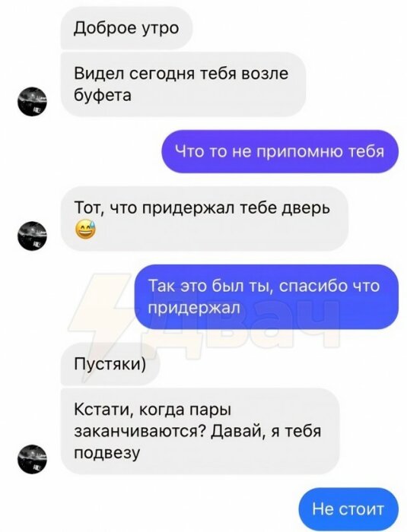Tap the avatar beside the 'подвезу' message
Image resolution: width=407 pixels, height=532 pixels.
coord(32,459)
